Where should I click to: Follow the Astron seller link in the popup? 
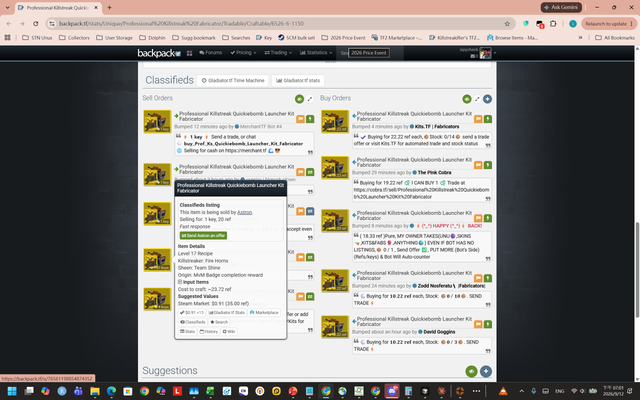[x=244, y=212]
